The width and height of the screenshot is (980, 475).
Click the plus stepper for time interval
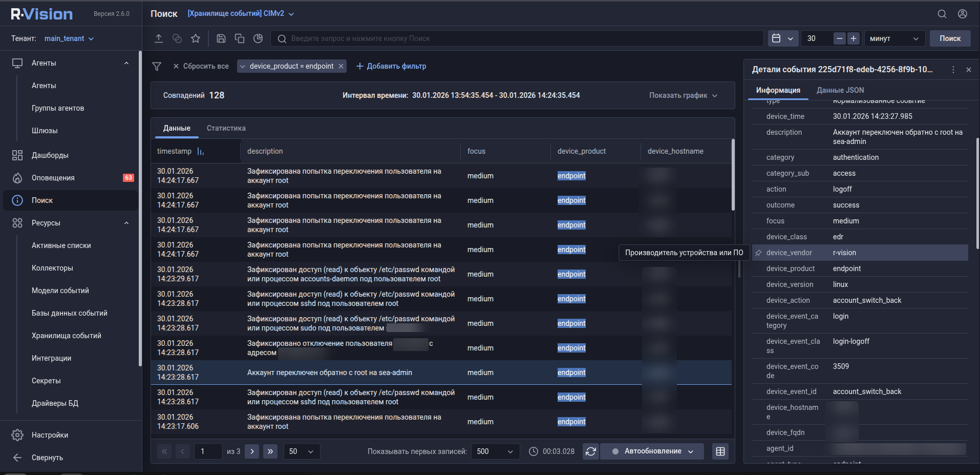pyautogui.click(x=854, y=38)
